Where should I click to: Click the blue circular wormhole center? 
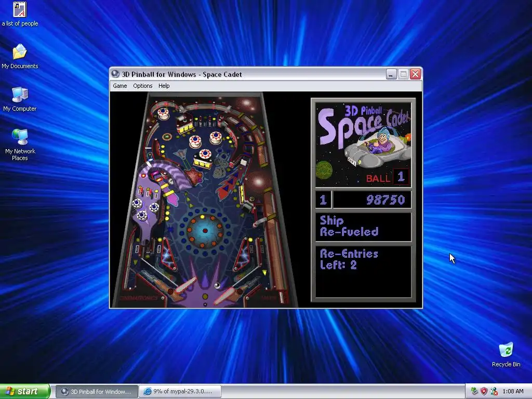(205, 231)
